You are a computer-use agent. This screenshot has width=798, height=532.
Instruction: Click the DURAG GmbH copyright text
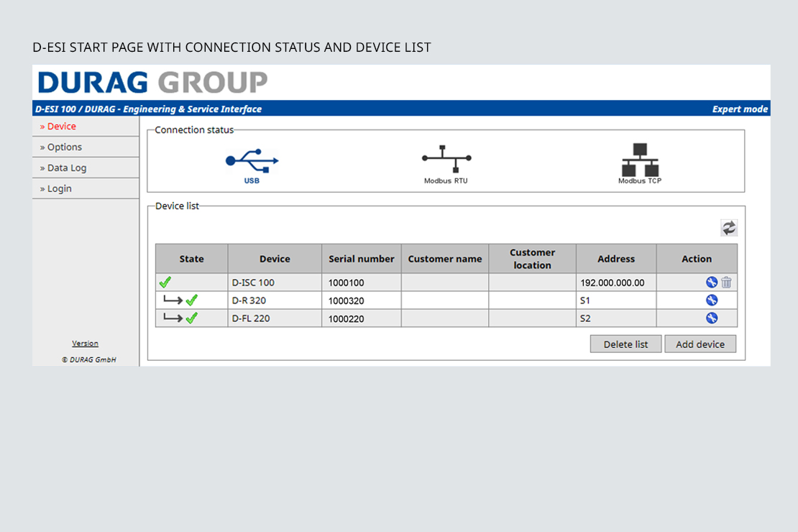coord(89,359)
